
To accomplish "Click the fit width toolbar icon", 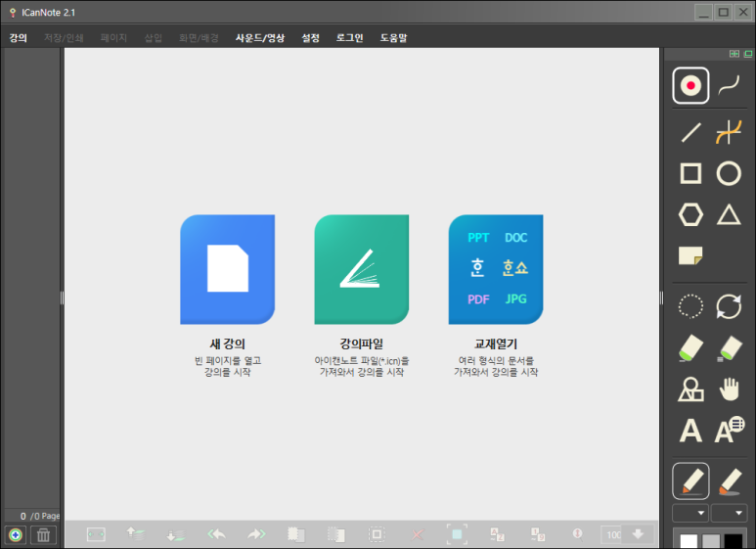I will (x=96, y=534).
